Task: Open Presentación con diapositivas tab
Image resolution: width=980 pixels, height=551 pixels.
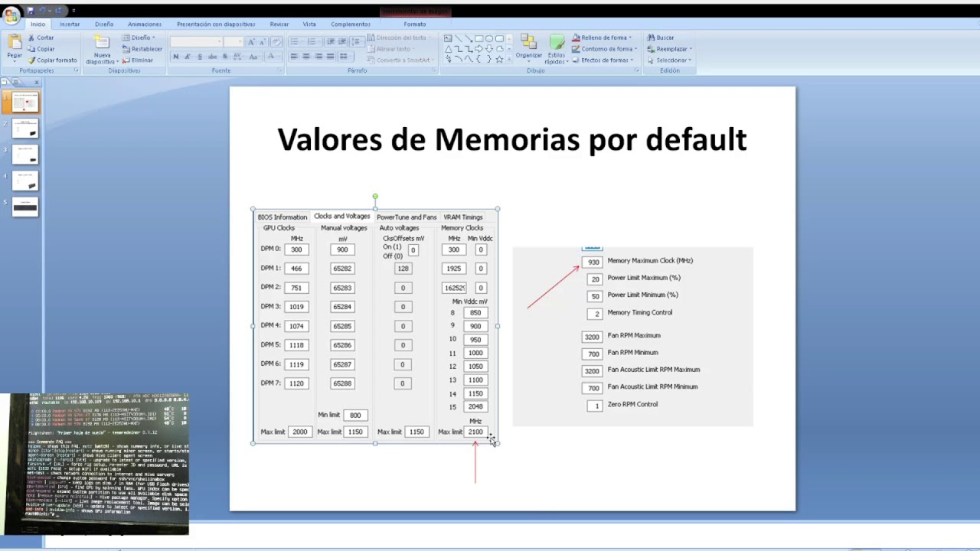Action: pos(216,24)
